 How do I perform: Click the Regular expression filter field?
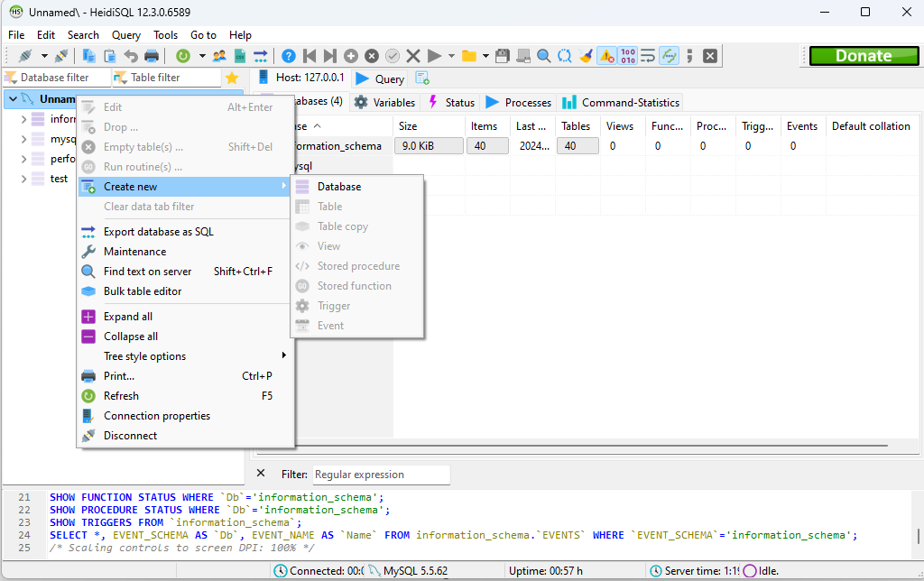point(381,475)
